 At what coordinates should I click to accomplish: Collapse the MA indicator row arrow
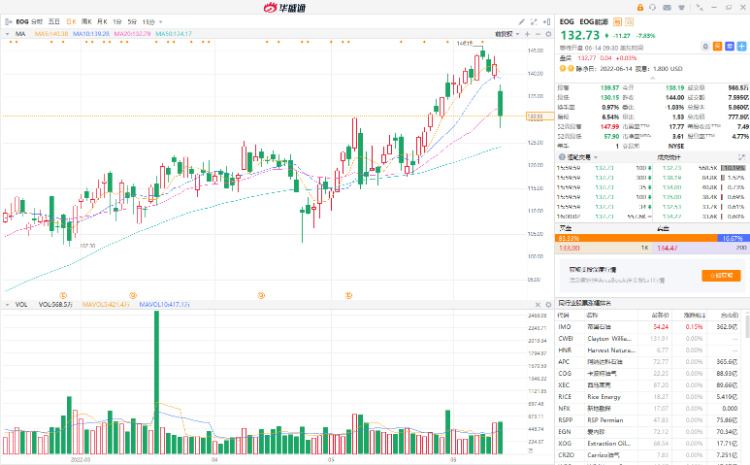click(x=7, y=34)
